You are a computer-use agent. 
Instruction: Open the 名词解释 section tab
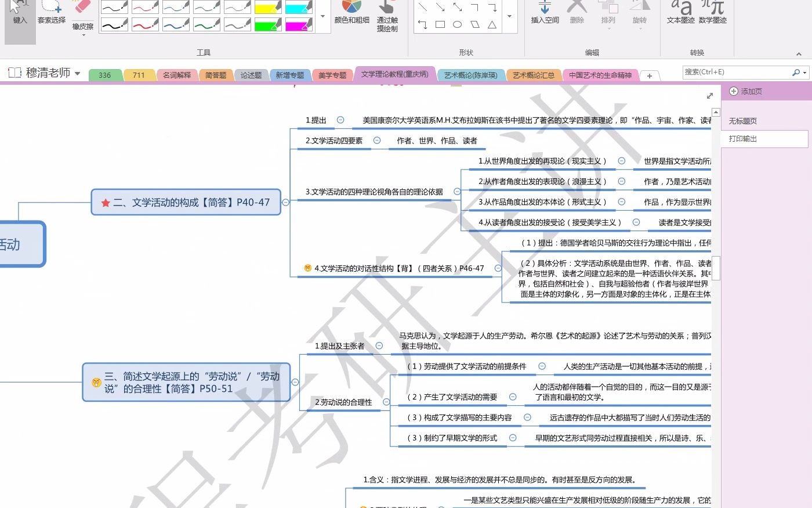click(177, 75)
